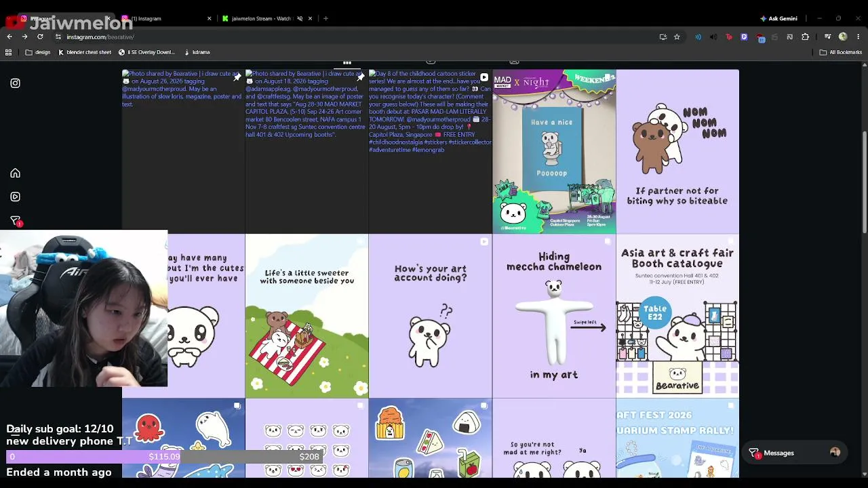Open the food stickers post with onigiri
868x488 pixels.
(x=430, y=439)
